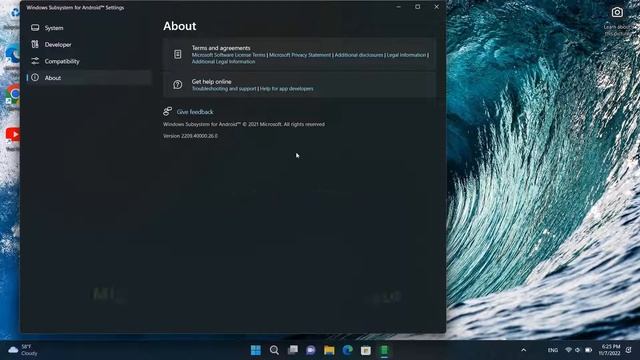The height and width of the screenshot is (360, 640).
Task: Open Microsoft Privacy Statement link
Action: click(x=300, y=55)
